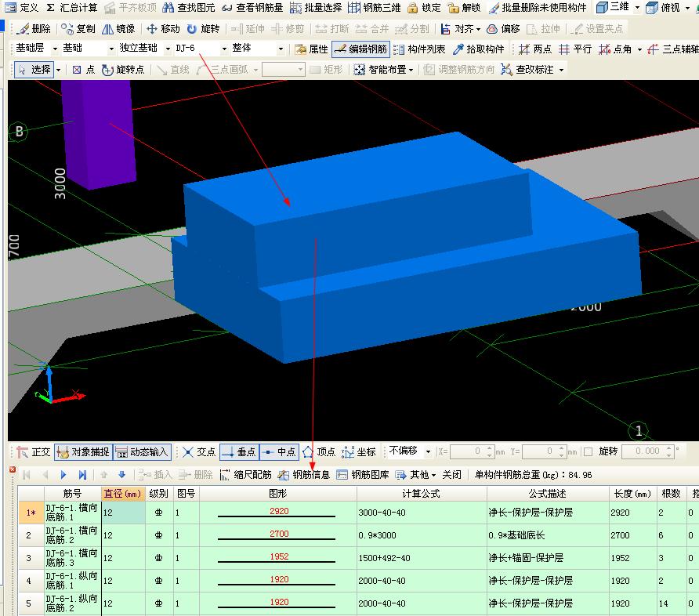Click 批量删除未使用构件

[537, 8]
